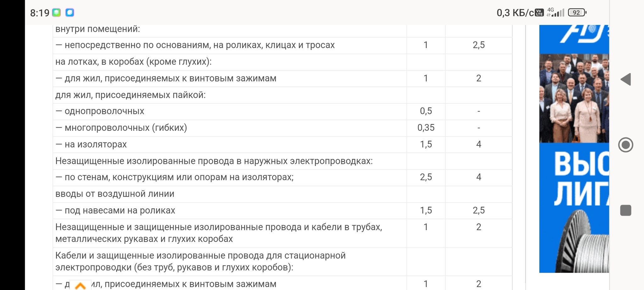Open the group photo in the ad banner
Image resolution: width=644 pixels, height=290 pixels.
coord(574,98)
